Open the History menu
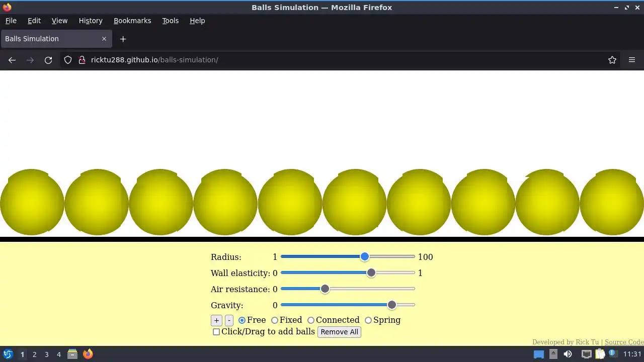 click(x=91, y=21)
